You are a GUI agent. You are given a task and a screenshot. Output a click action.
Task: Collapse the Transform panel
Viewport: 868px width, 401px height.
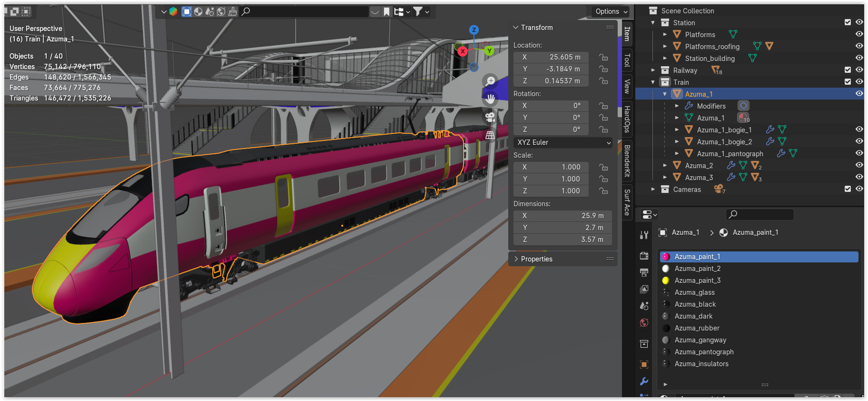[x=516, y=28]
